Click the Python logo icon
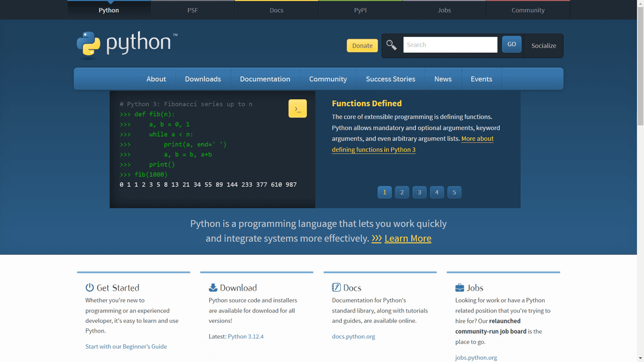Viewport: 644px width, 362px height. pyautogui.click(x=88, y=44)
